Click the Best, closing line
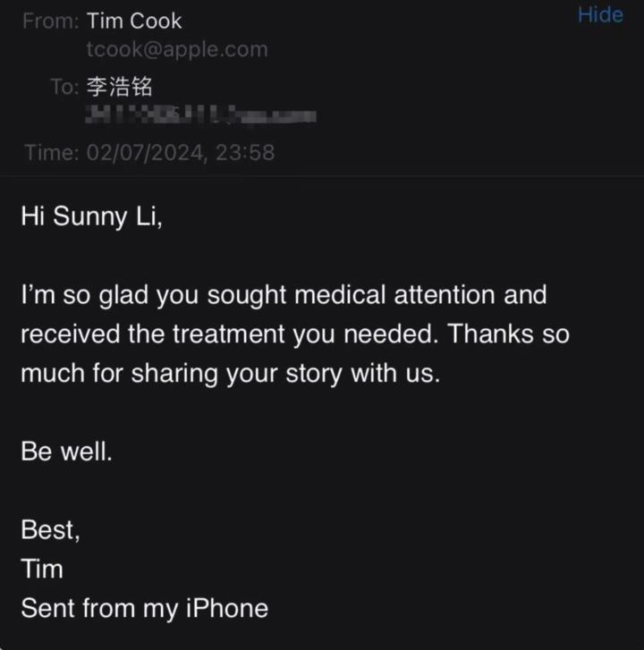Screen dimensions: 644x650 pyautogui.click(x=50, y=530)
